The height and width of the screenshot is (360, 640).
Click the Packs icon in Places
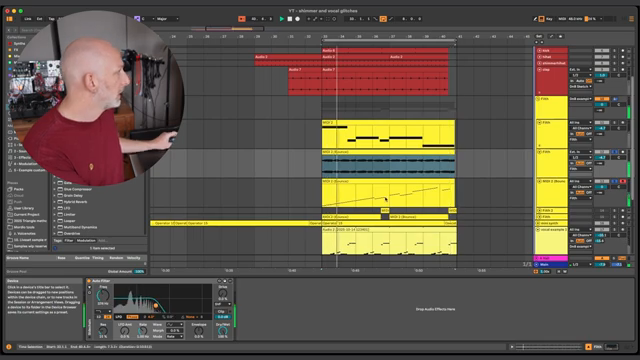(10, 189)
